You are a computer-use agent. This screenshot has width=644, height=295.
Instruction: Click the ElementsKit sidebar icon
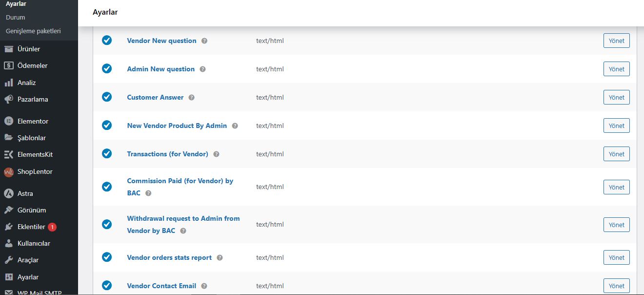point(8,155)
